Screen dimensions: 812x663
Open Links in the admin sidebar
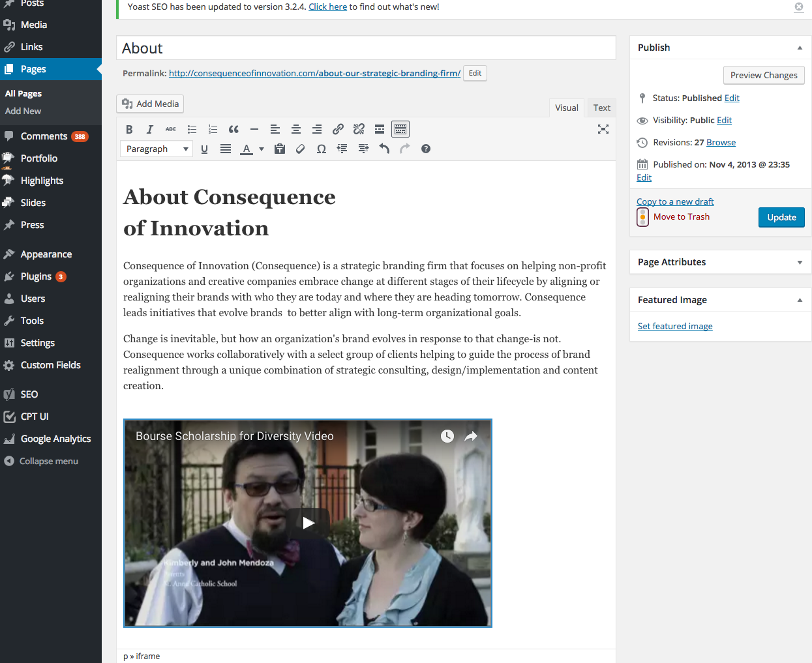[51, 47]
